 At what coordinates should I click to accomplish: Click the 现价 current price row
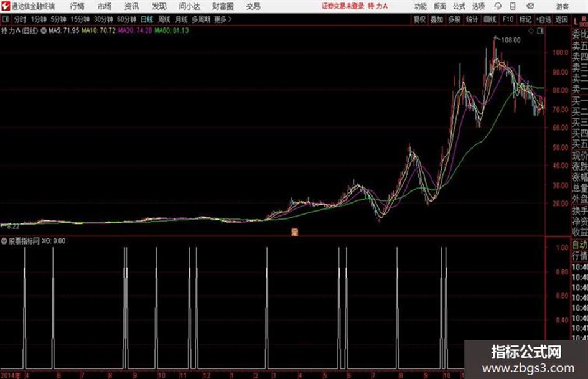tap(580, 156)
